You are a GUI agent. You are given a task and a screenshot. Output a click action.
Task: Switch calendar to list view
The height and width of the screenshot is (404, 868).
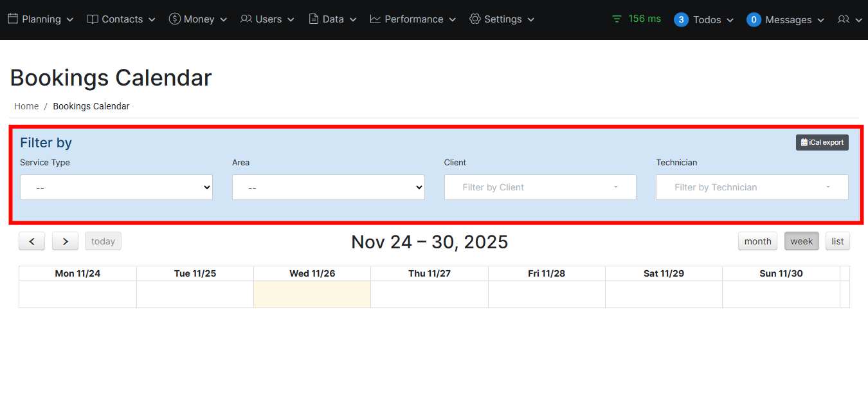tap(837, 241)
